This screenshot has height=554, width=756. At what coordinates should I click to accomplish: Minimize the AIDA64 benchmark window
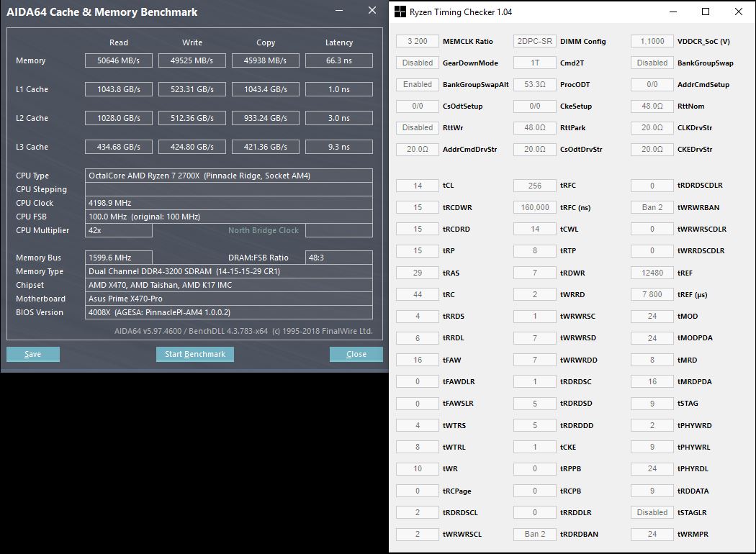[339, 11]
